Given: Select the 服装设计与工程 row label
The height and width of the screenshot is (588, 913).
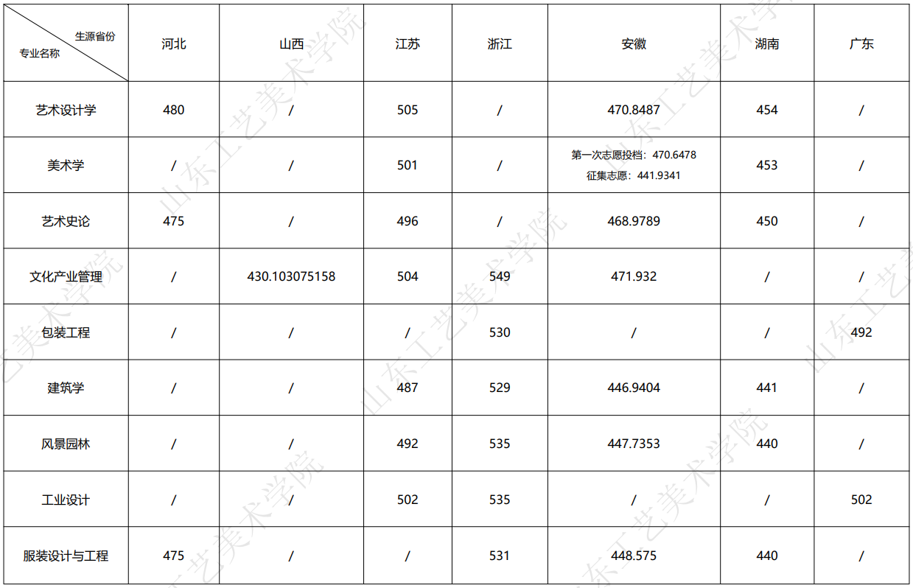Looking at the screenshot, I should (66, 556).
